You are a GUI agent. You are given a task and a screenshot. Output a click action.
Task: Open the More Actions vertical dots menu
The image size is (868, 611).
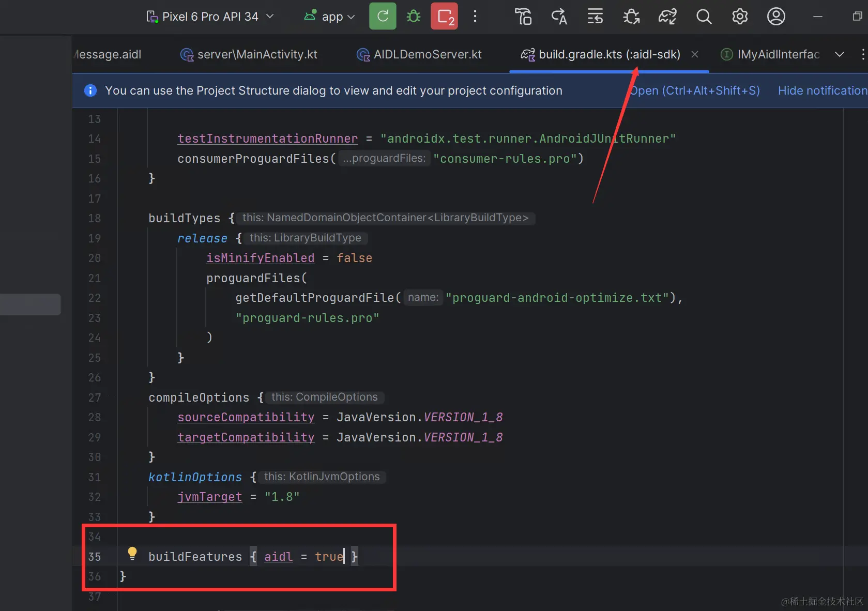475,17
